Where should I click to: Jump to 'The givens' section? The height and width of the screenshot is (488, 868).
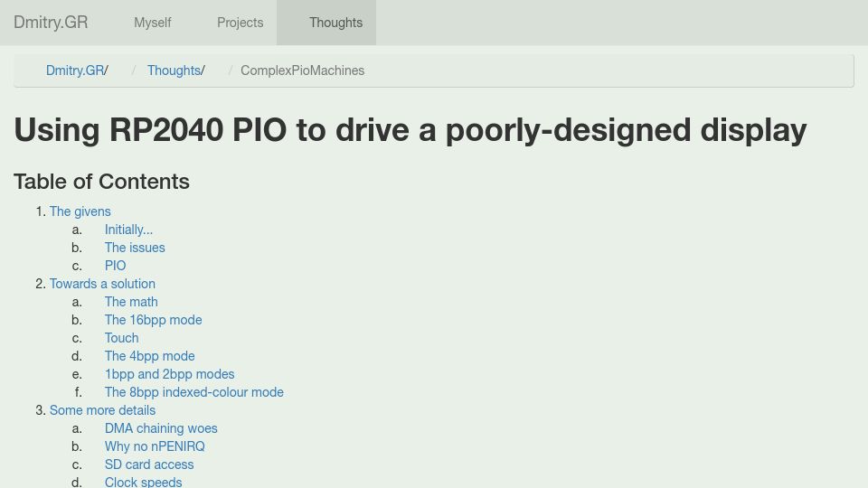(80, 211)
